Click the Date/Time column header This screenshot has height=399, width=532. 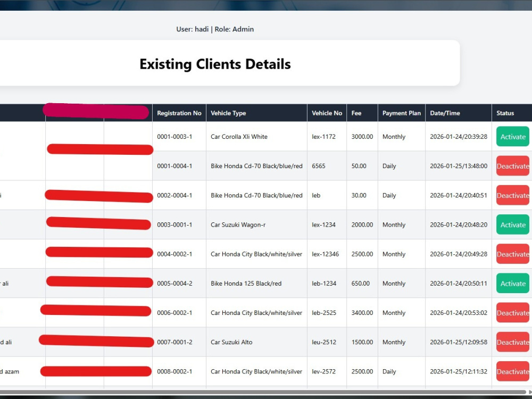coord(459,113)
